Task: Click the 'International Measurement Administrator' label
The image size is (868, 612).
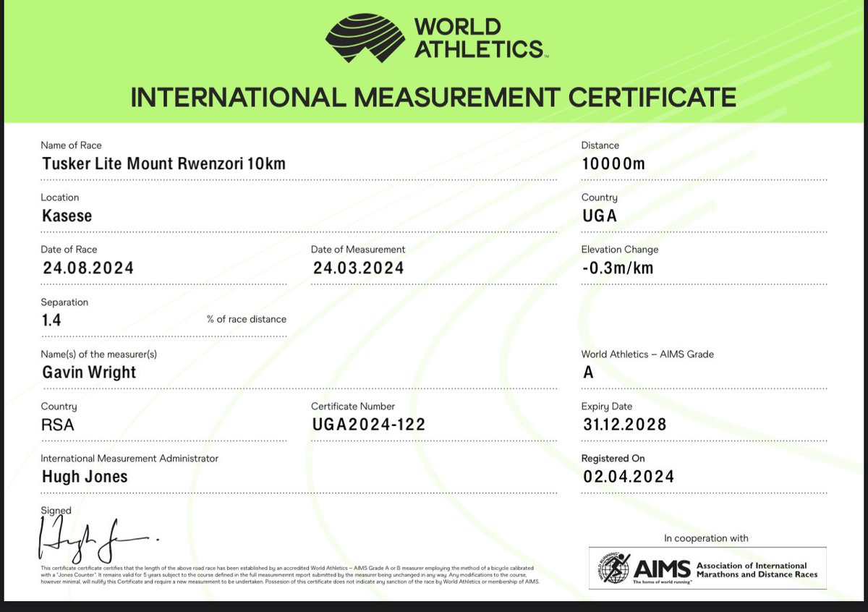Action: coord(129,458)
